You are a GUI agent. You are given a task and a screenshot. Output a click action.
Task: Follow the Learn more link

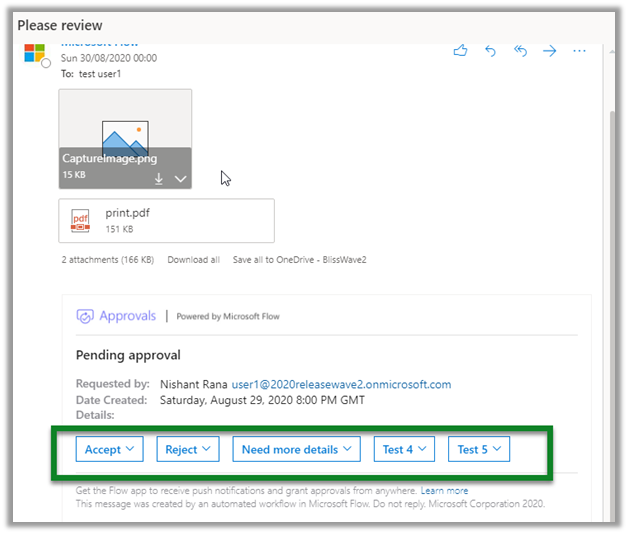[x=444, y=491]
